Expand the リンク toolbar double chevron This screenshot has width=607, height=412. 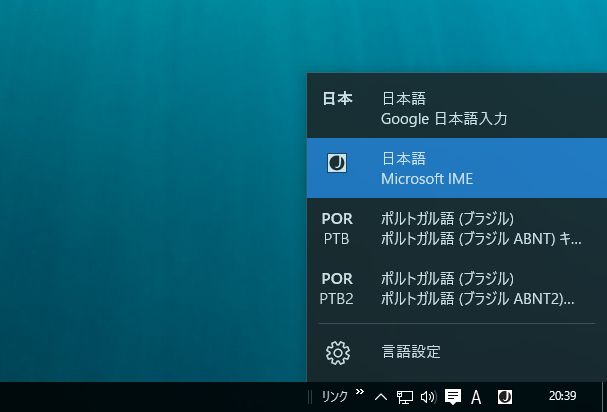360,391
